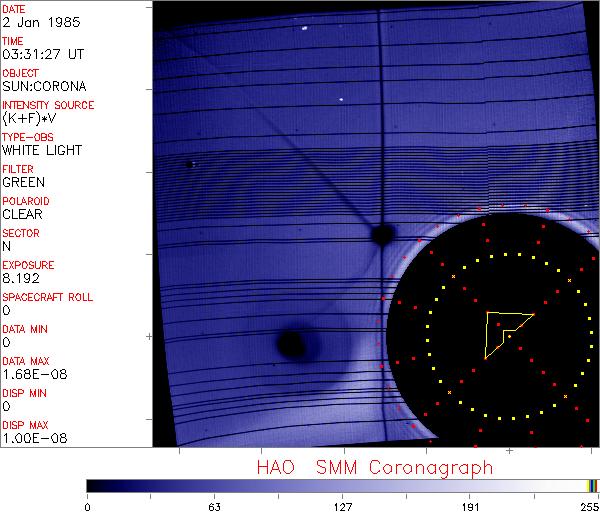Click the "GREEN" filter value
Viewport: 600px width, 512px height.
point(23,183)
